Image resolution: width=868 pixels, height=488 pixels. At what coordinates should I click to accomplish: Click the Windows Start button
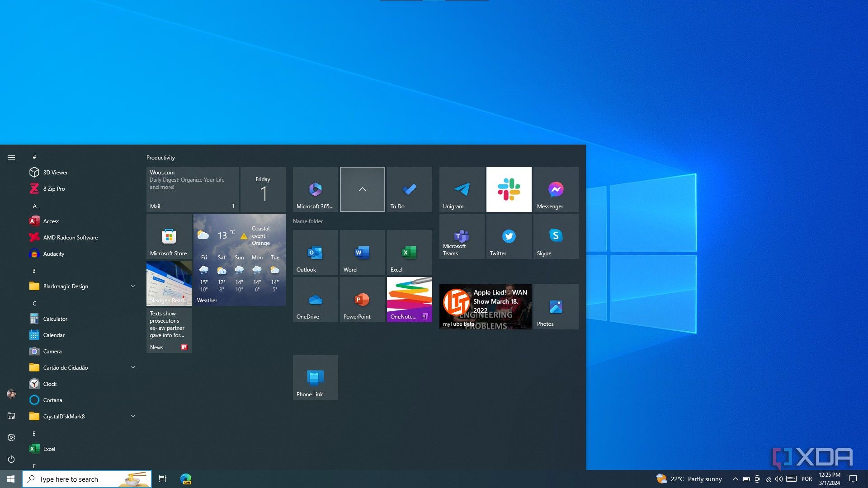(11, 479)
